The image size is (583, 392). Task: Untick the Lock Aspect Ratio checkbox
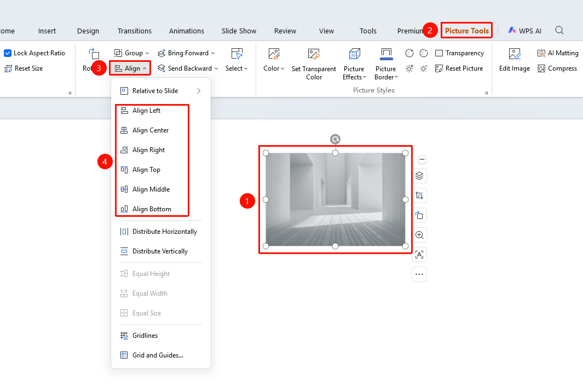[x=8, y=53]
